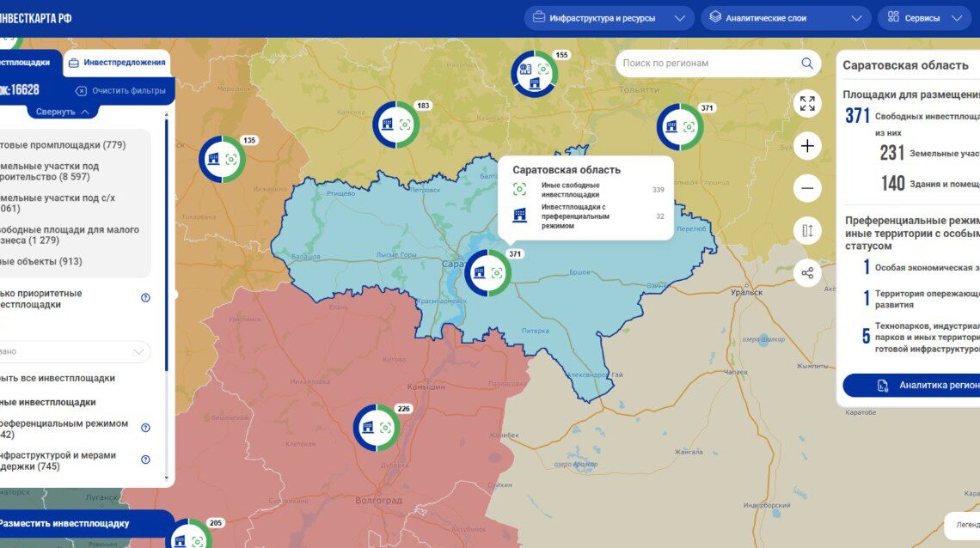Screen dimensions: 980x548
Task: Open Аналитические слои dropdown menu
Action: 787,18
